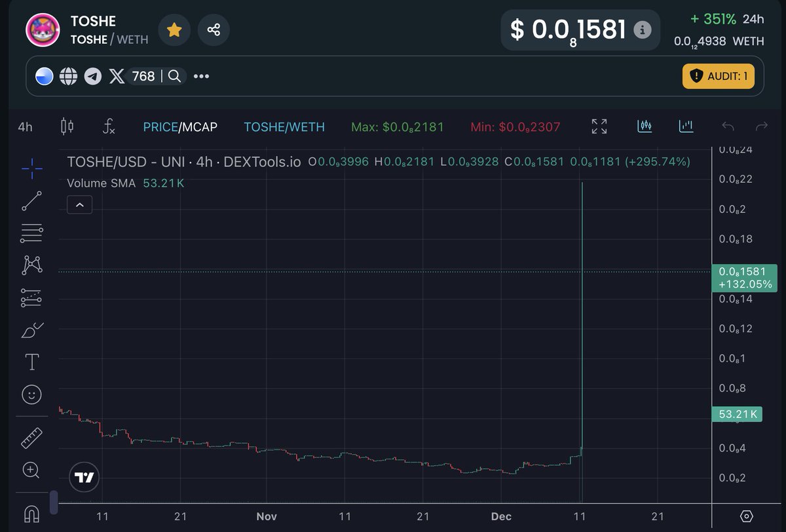Click the 0.0₈22 price axis label
786x532 pixels.
coord(736,180)
